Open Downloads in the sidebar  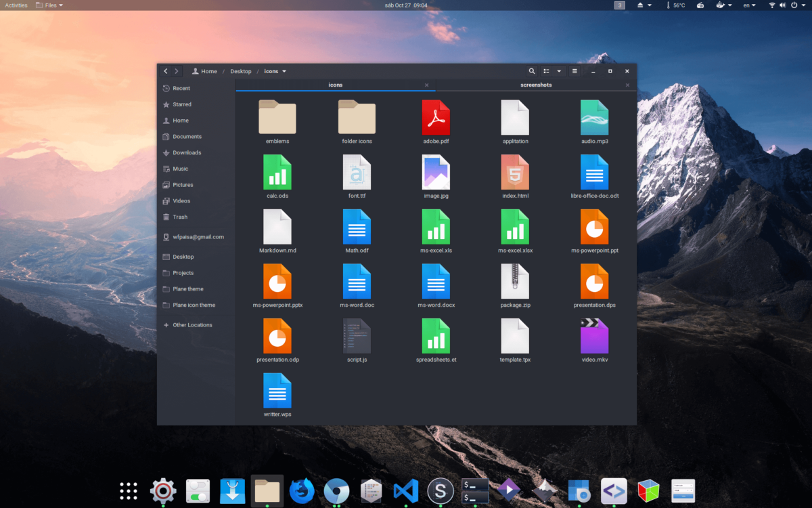(x=186, y=152)
